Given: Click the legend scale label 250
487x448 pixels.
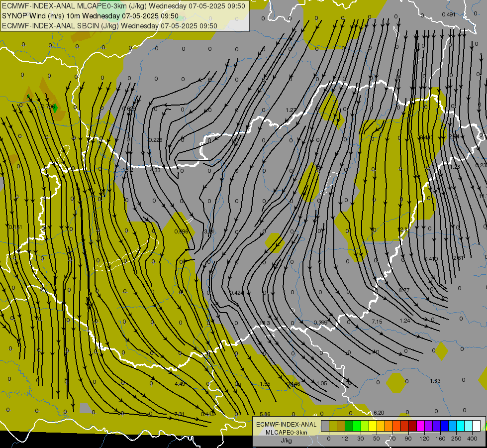Looking at the screenshot, I should [x=456, y=439].
